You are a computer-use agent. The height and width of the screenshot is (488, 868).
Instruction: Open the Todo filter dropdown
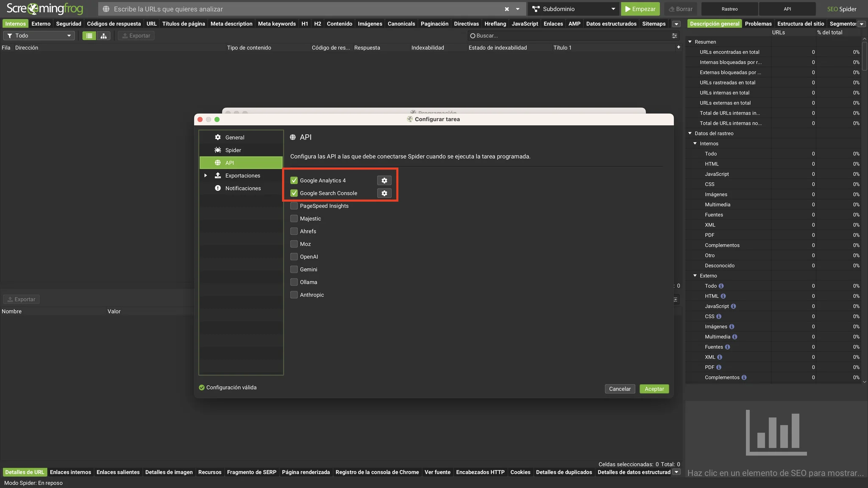[x=39, y=36]
